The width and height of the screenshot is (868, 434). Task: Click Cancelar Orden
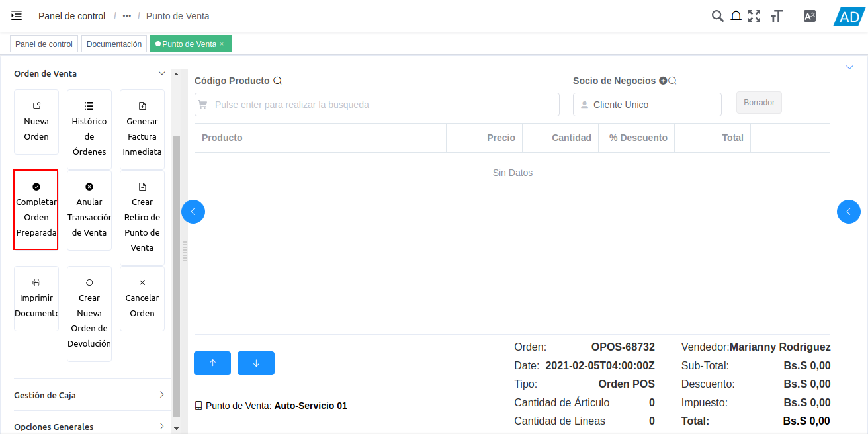pos(142,298)
